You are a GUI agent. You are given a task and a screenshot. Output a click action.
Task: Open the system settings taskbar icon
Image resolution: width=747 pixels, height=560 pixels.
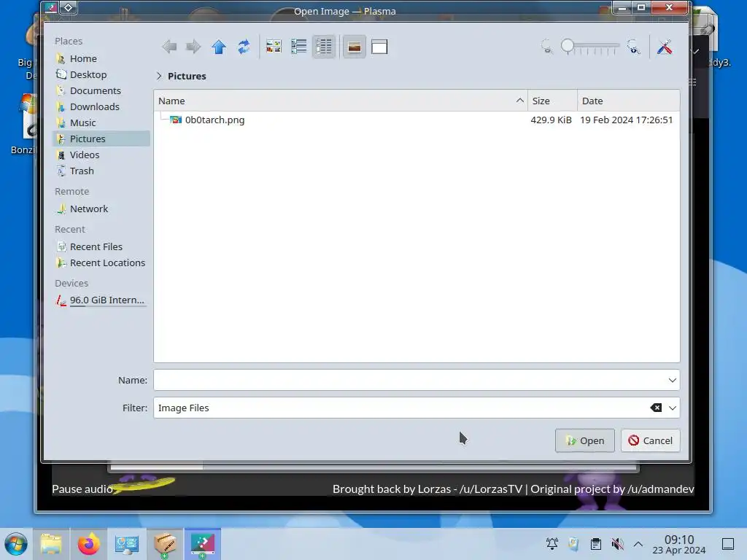127,544
